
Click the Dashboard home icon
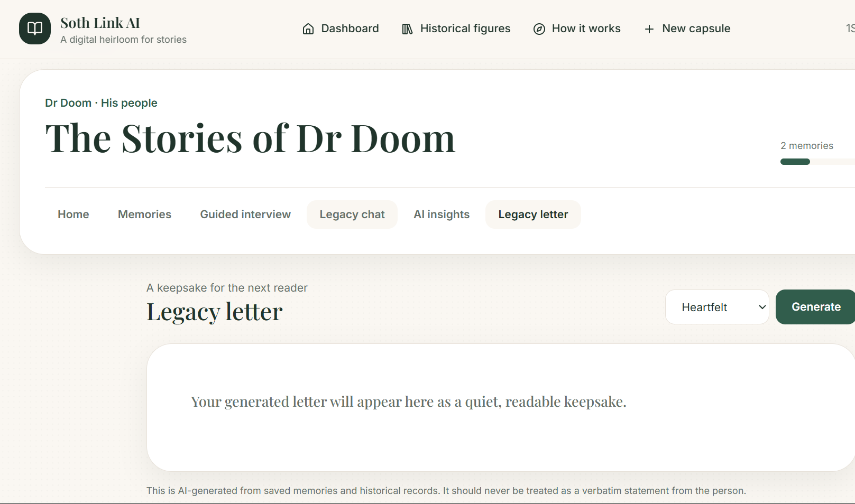click(x=308, y=29)
